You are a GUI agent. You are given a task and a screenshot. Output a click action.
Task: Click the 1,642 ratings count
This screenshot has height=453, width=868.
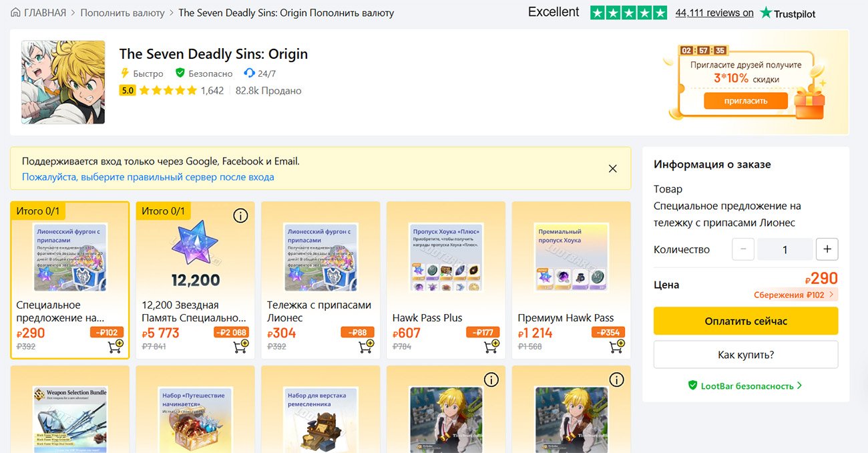pyautogui.click(x=212, y=90)
